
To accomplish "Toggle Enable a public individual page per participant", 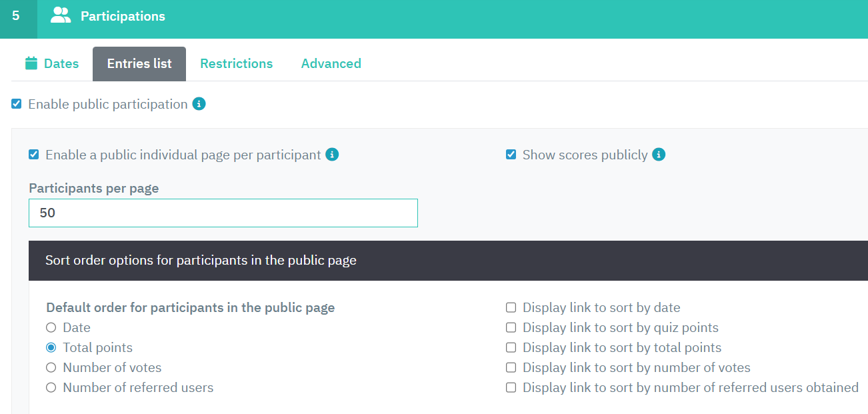I will tap(34, 155).
